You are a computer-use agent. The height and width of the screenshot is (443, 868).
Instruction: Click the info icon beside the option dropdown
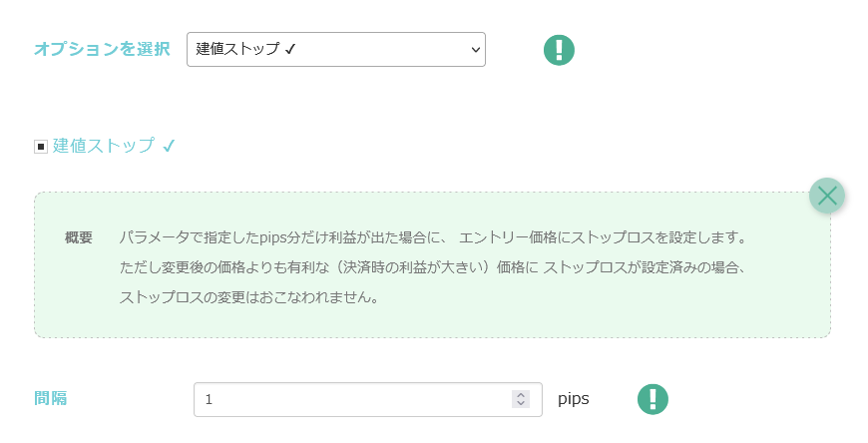(559, 50)
